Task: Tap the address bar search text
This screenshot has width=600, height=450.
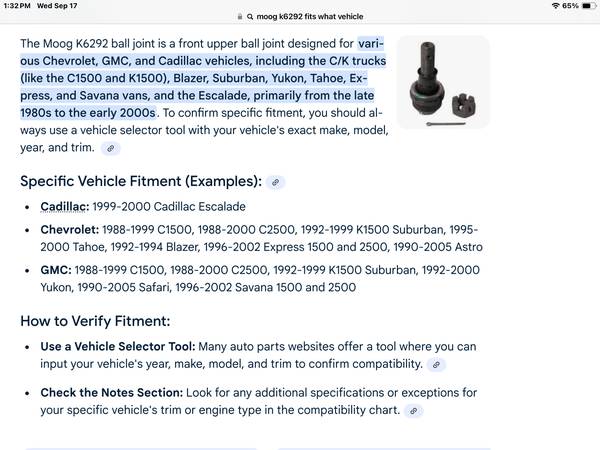Action: tap(307, 17)
